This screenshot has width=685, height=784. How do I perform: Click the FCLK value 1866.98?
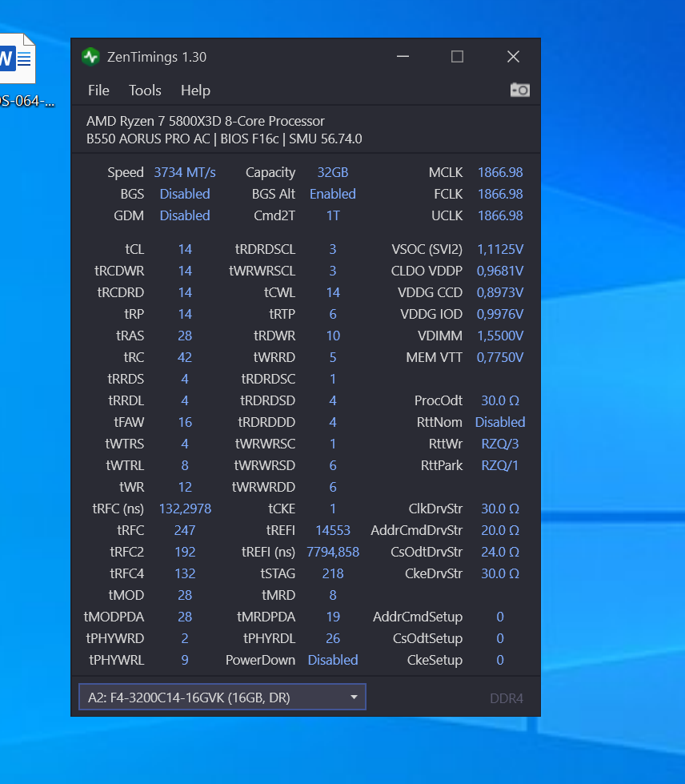tap(500, 194)
